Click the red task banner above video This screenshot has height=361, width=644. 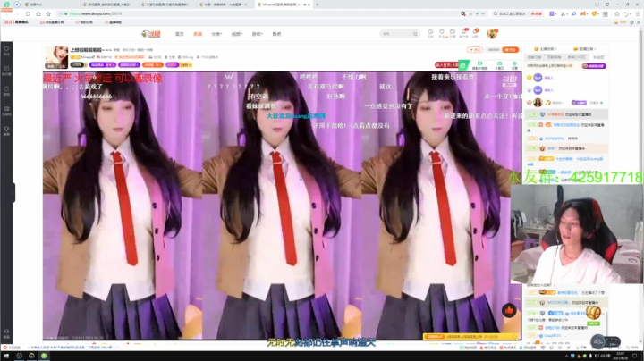pos(446,65)
